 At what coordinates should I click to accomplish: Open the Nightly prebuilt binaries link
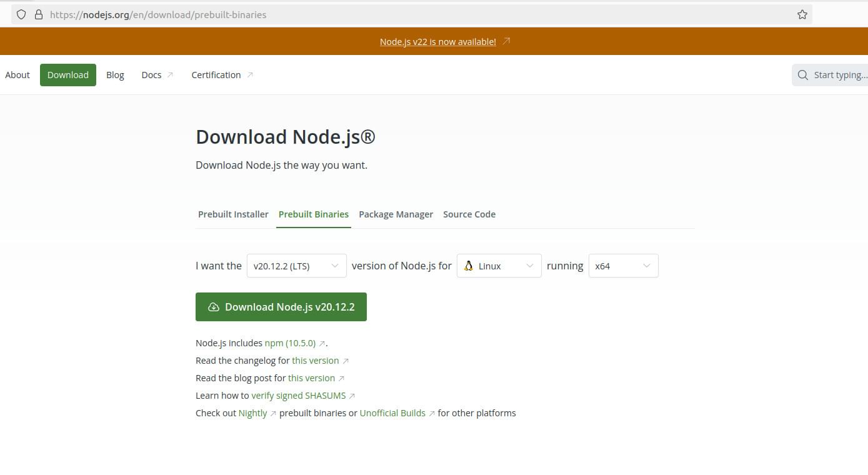[253, 413]
